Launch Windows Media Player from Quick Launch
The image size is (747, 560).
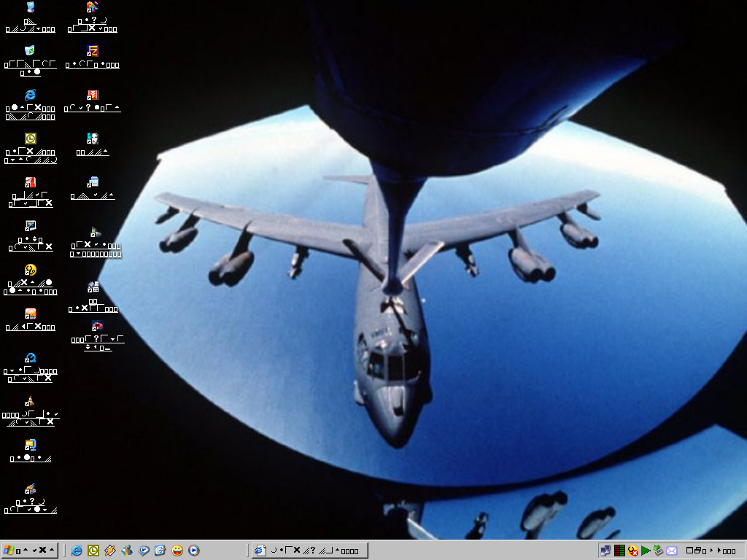[194, 551]
